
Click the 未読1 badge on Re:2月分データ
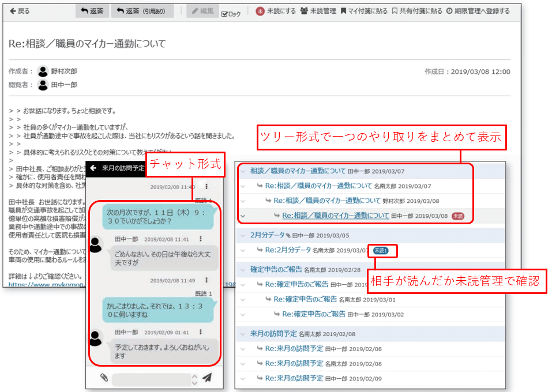click(381, 250)
